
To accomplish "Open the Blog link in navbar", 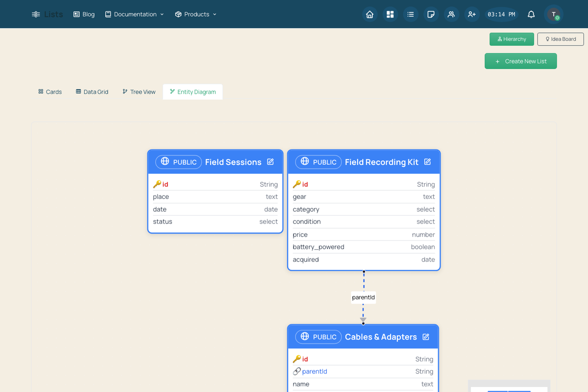I will click(84, 14).
